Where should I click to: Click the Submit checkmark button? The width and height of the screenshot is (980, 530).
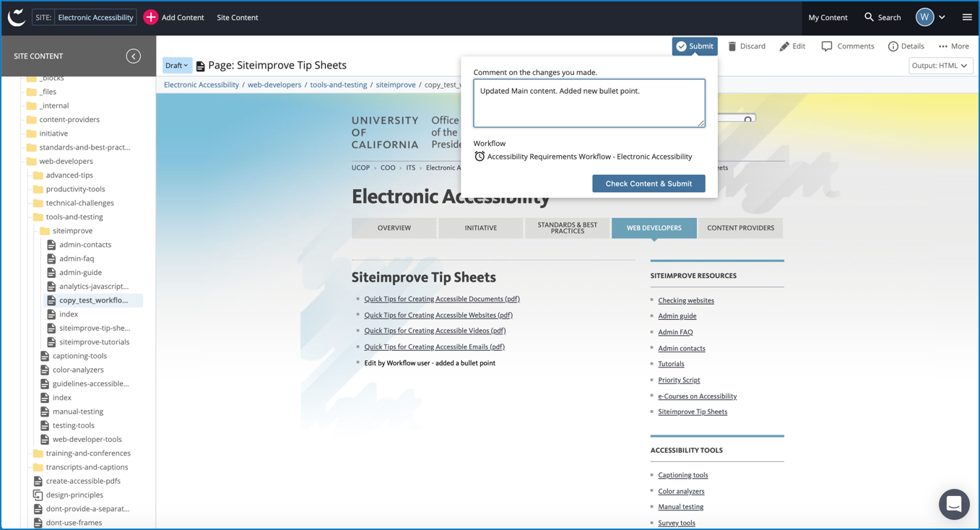point(695,46)
